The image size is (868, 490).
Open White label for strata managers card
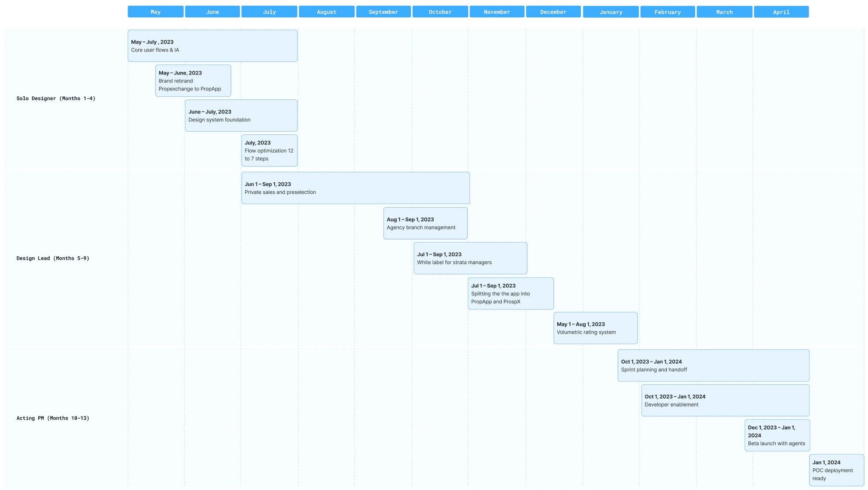470,258
